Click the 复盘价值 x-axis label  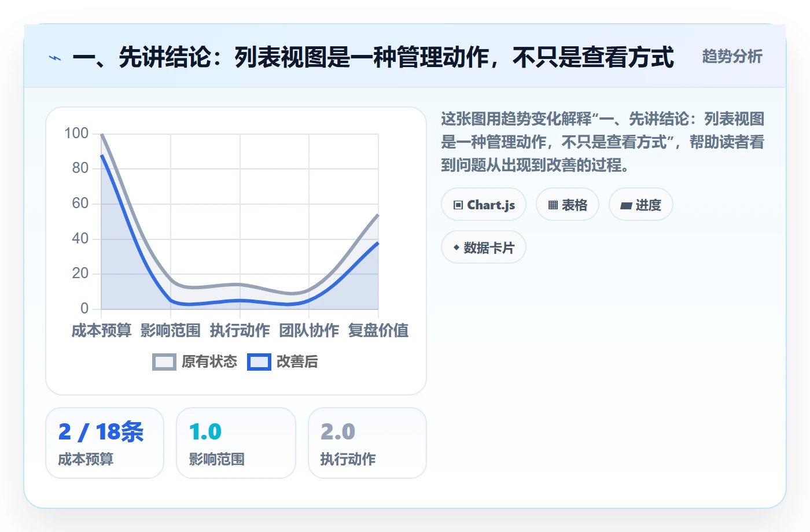378,331
